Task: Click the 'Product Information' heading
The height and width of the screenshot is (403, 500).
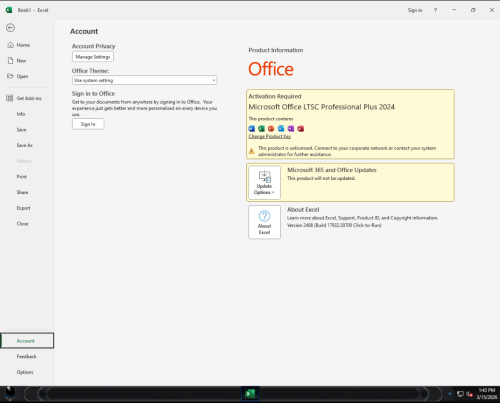Action: (276, 50)
